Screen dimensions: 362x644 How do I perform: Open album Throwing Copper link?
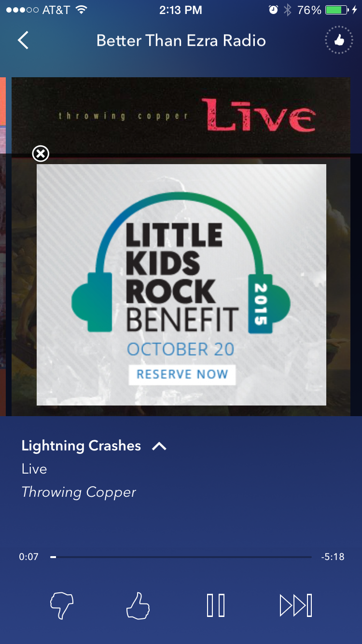(x=79, y=492)
